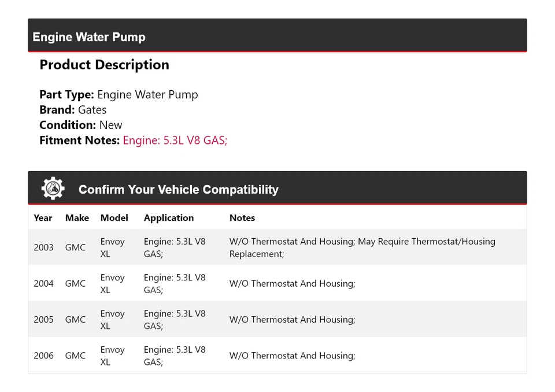
Task: Select the 2003 GMC Envoy XL row
Action: pos(277,247)
